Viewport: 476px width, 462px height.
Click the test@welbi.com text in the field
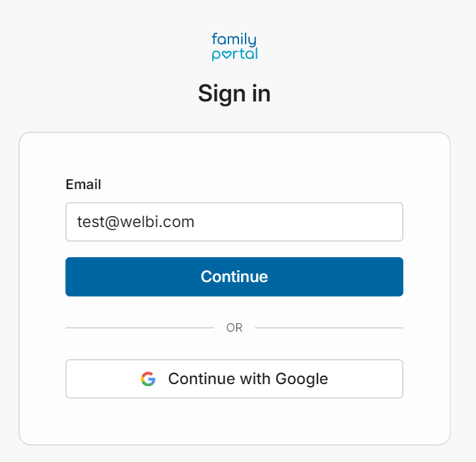click(136, 222)
